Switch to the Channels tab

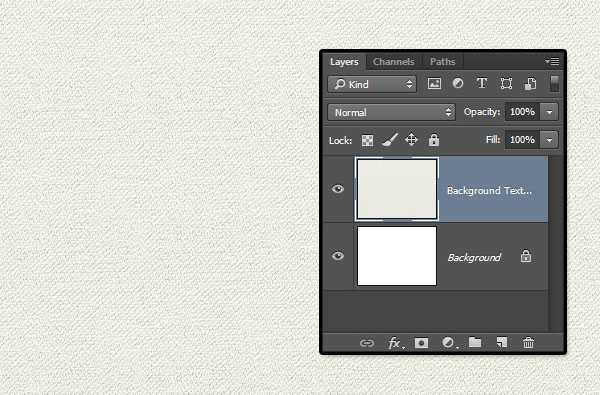point(394,62)
